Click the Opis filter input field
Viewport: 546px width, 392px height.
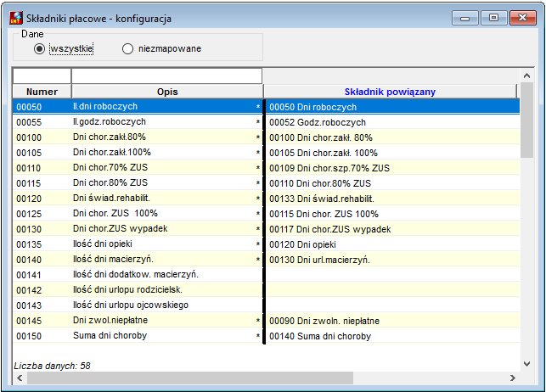pos(166,76)
